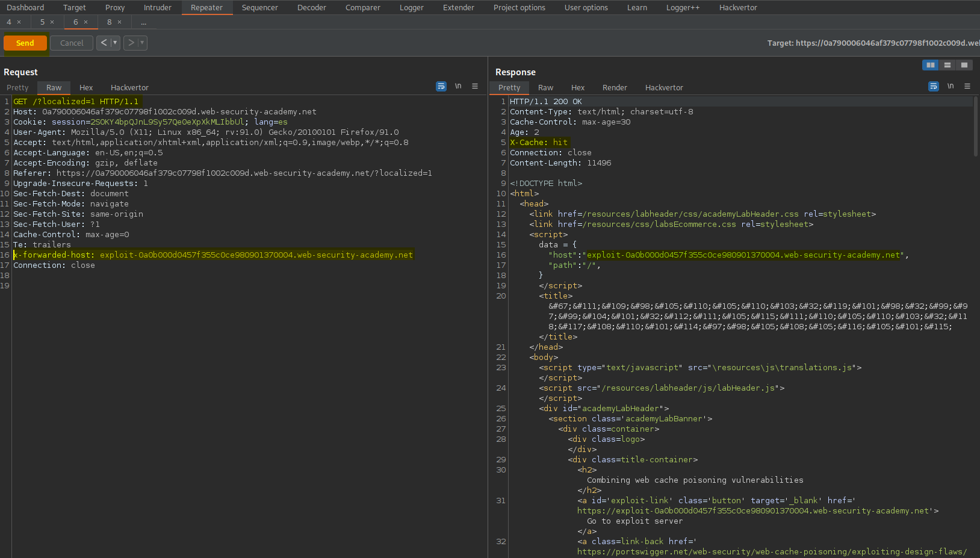Viewport: 980px width, 558px height.
Task: Click the '...' new Repeater tab button
Action: pos(144,22)
